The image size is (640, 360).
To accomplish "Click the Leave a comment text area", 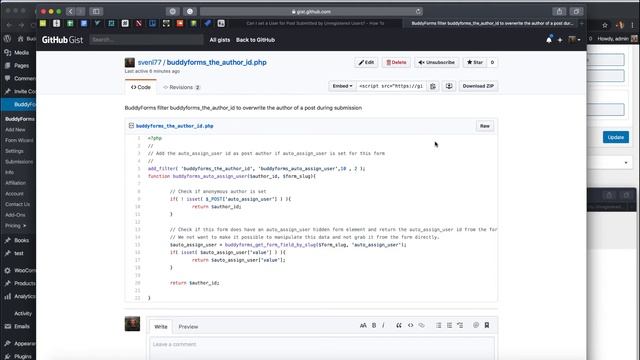I will [x=322, y=348].
